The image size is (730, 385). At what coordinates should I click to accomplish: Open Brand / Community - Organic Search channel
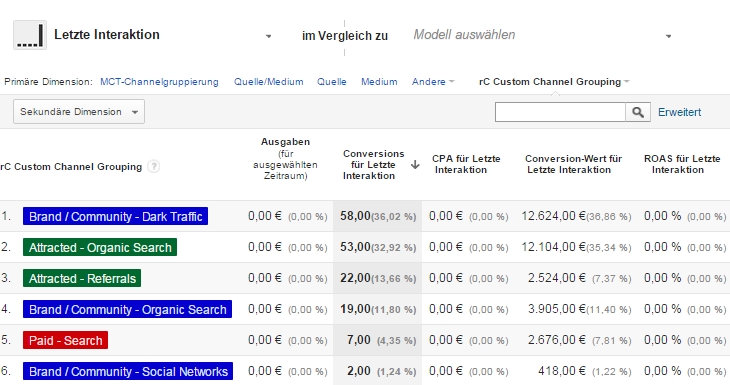click(128, 310)
